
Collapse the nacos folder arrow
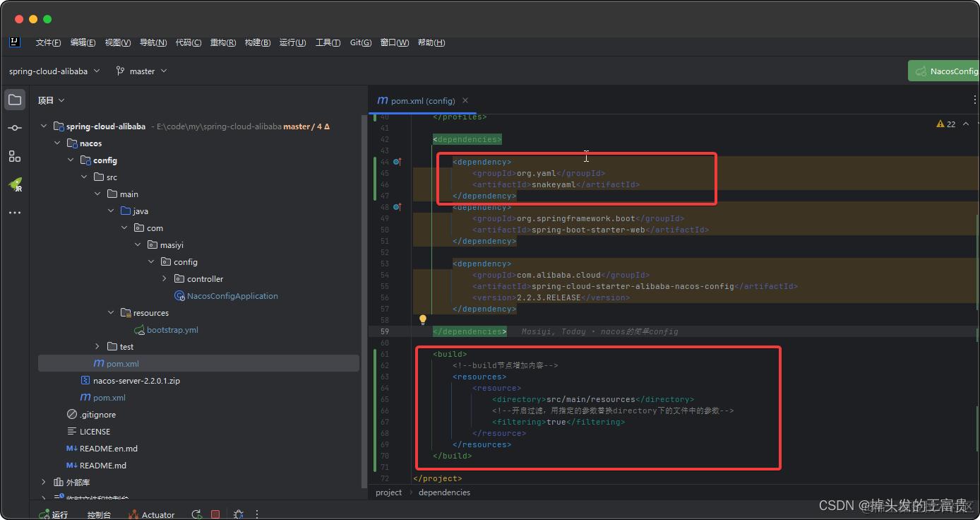tap(57, 143)
